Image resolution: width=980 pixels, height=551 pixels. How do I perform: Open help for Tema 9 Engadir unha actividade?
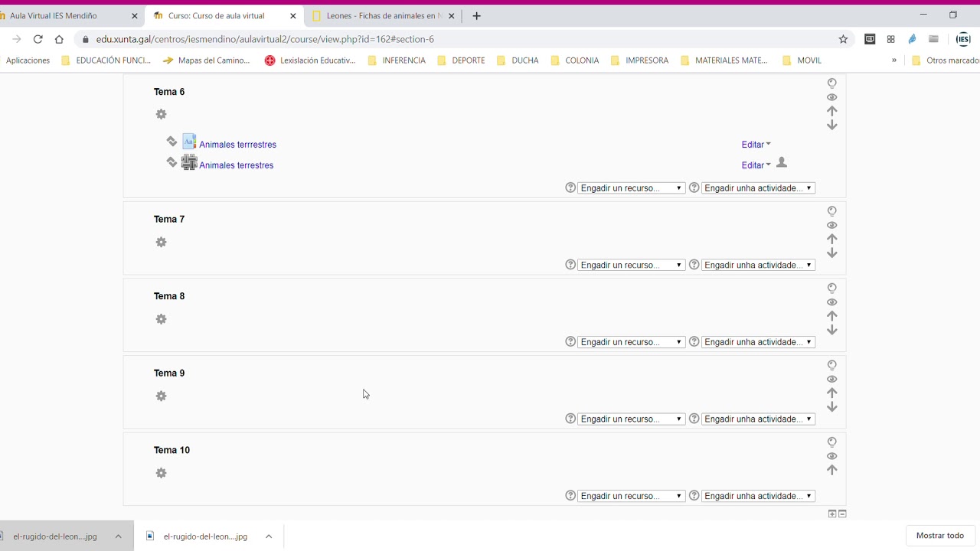pyautogui.click(x=694, y=419)
